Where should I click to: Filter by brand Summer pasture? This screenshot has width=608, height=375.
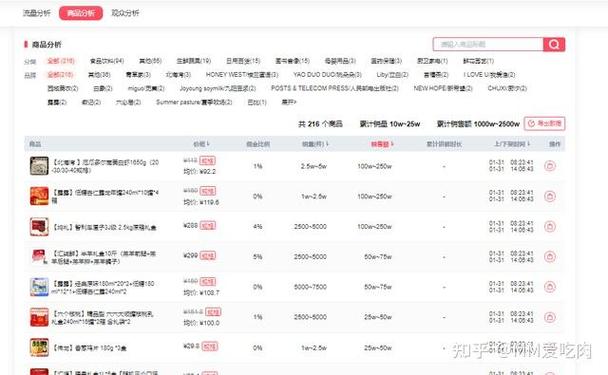pos(194,102)
